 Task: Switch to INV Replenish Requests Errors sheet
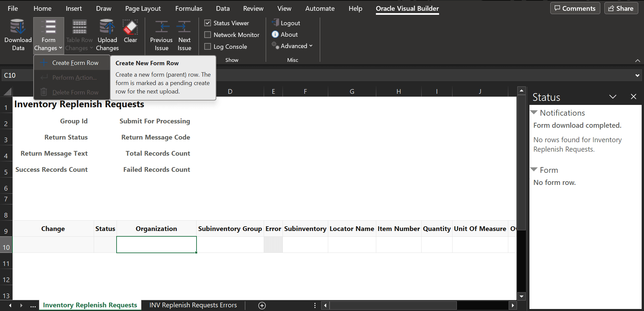point(193,305)
